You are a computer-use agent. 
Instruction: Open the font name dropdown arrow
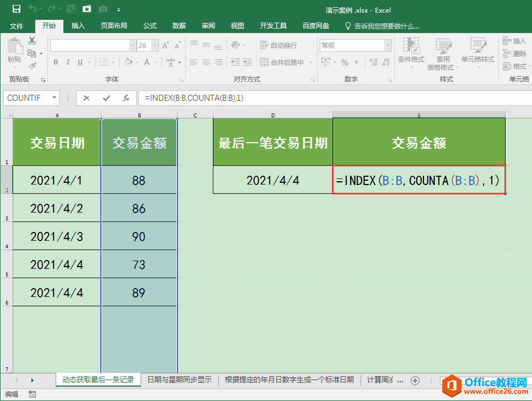[x=132, y=45]
